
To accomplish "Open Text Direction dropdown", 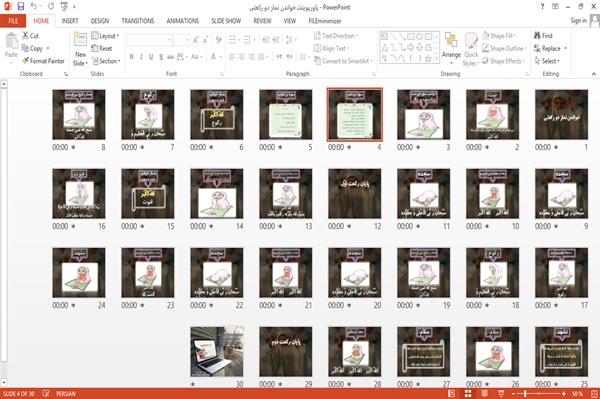I will [336, 36].
